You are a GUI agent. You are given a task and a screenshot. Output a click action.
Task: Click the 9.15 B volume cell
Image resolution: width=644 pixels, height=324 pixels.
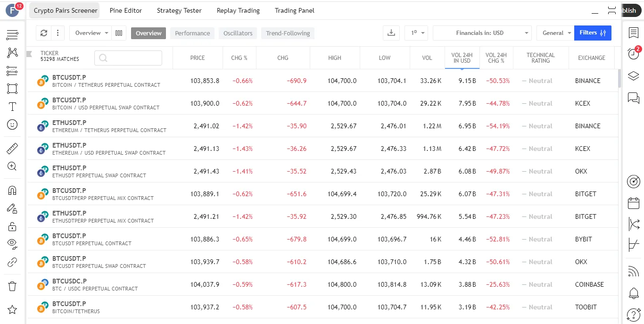click(467, 81)
